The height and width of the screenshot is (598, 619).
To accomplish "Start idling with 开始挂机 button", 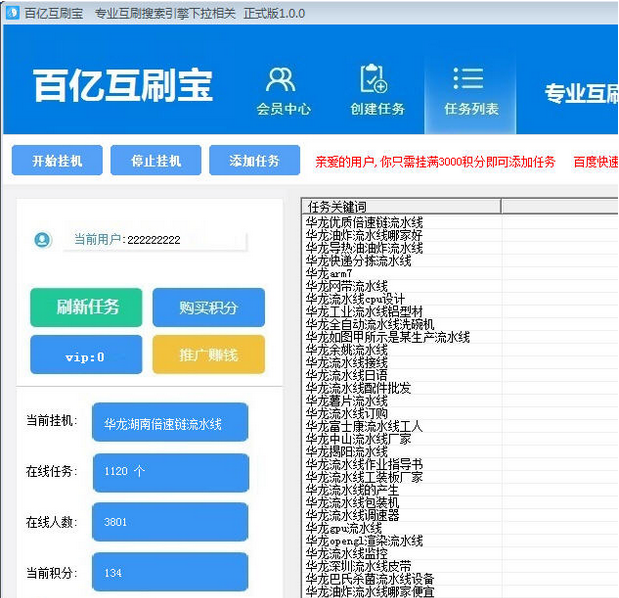I will point(57,160).
